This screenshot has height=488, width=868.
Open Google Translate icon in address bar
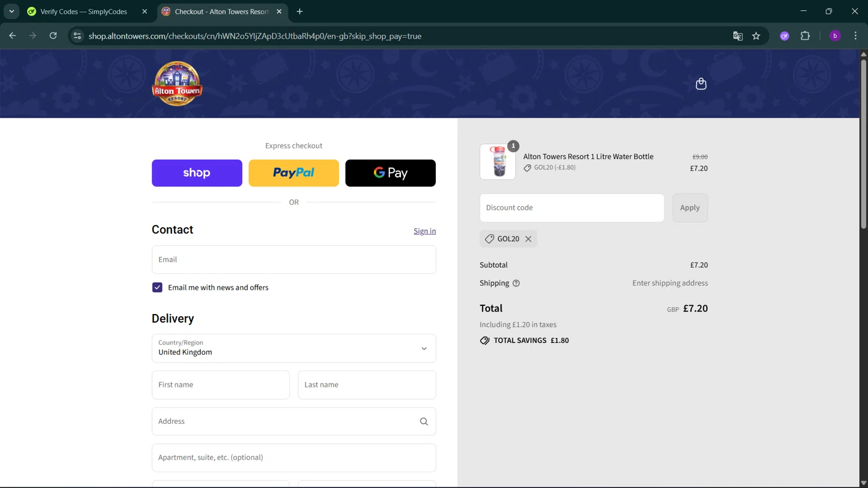click(x=738, y=36)
